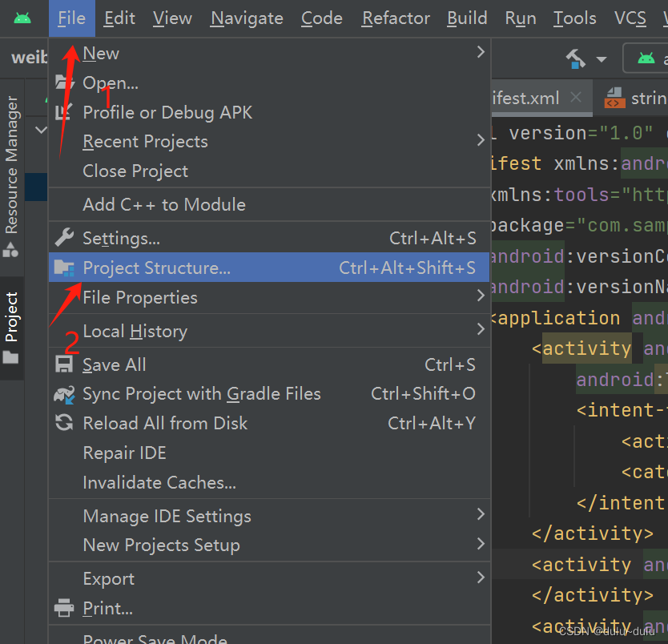Open the Tools menu
The width and height of the screenshot is (668, 644).
point(575,18)
